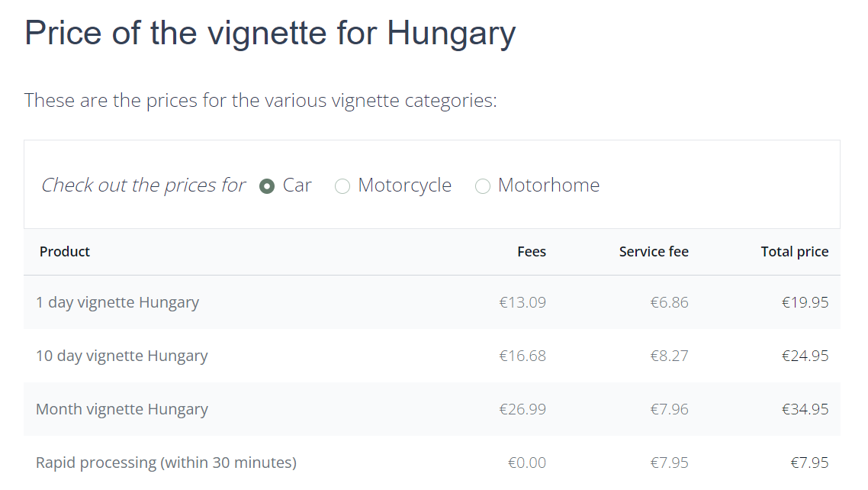The height and width of the screenshot is (490, 868).
Task: Click the Service fee column header
Action: tap(653, 252)
